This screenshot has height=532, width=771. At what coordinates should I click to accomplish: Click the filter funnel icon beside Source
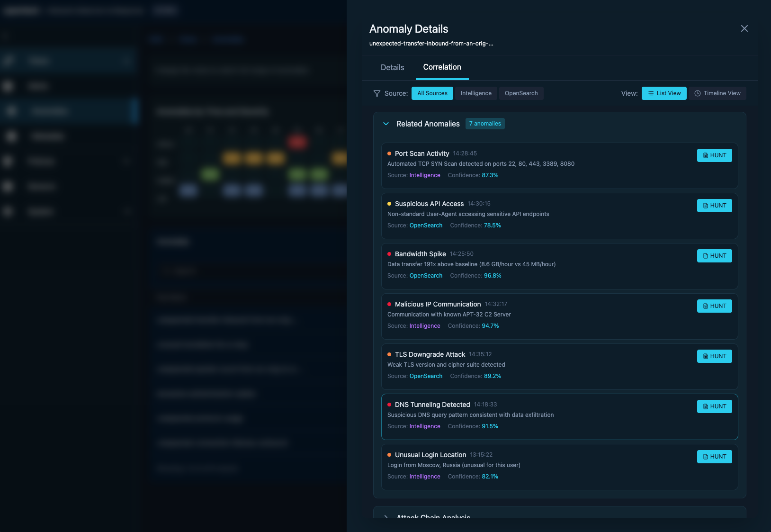pos(377,93)
